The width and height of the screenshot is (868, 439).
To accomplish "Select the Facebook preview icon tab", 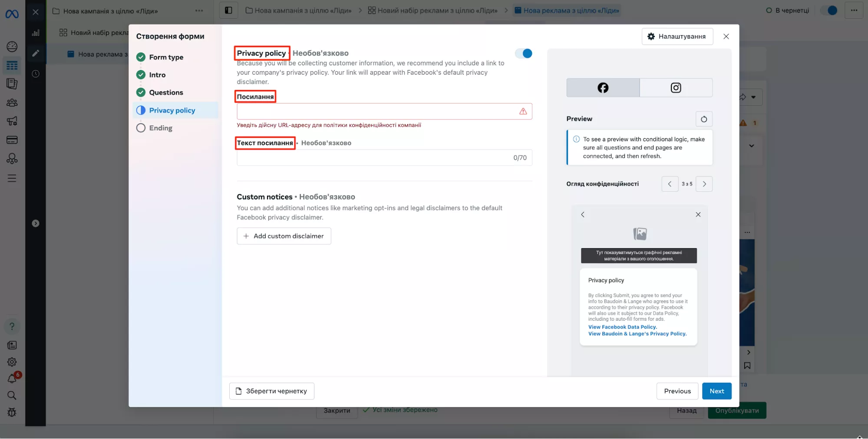I will coord(603,88).
